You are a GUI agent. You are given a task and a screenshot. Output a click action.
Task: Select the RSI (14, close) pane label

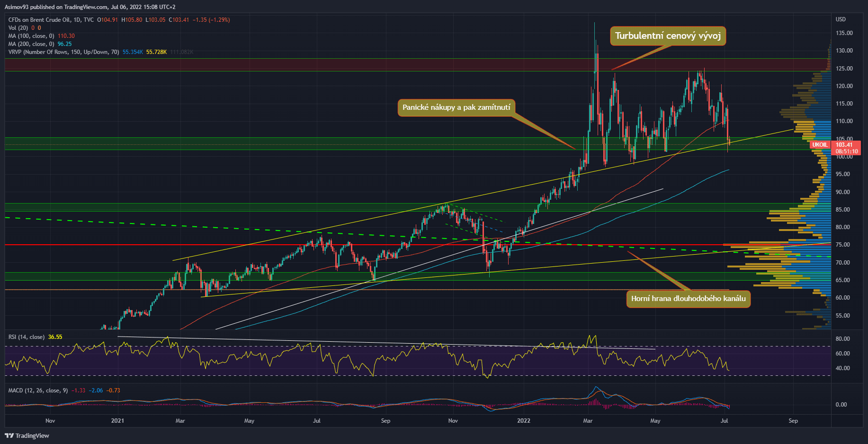27,337
